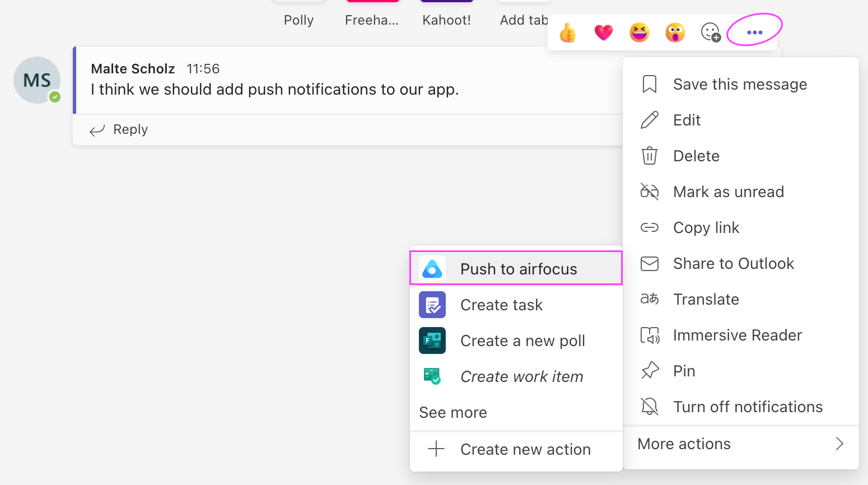Open the three-dot more options menu

coord(754,32)
